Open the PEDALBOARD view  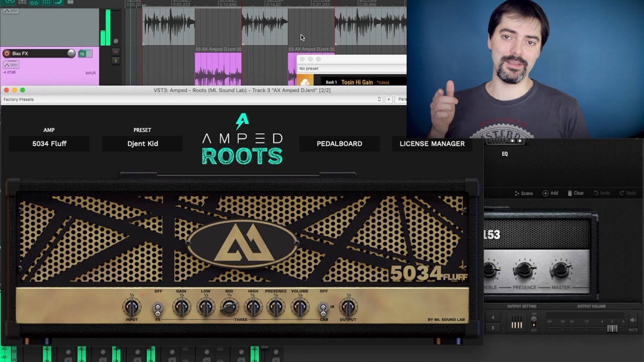(339, 144)
